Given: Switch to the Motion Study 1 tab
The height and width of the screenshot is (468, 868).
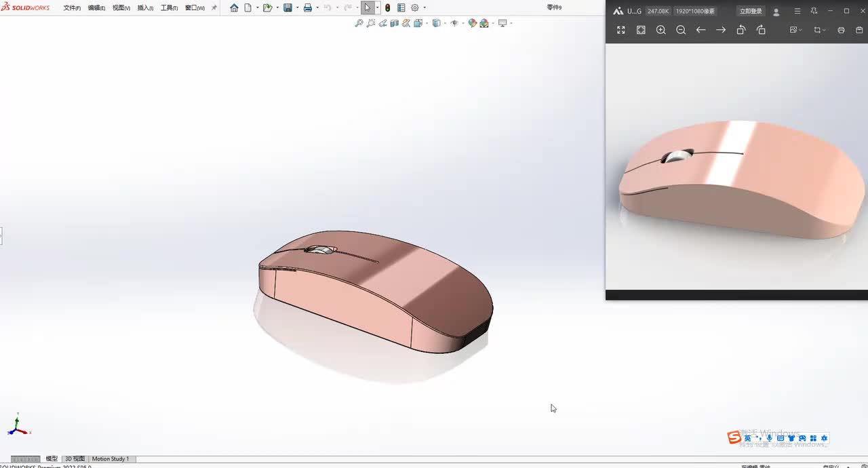Looking at the screenshot, I should tap(110, 459).
